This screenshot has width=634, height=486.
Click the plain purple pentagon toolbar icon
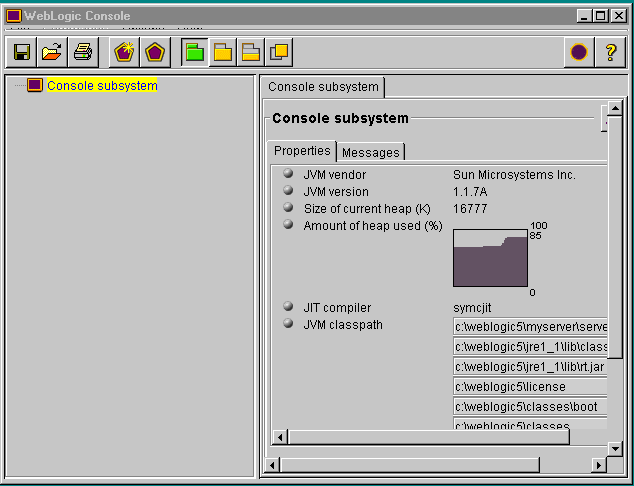(x=155, y=52)
